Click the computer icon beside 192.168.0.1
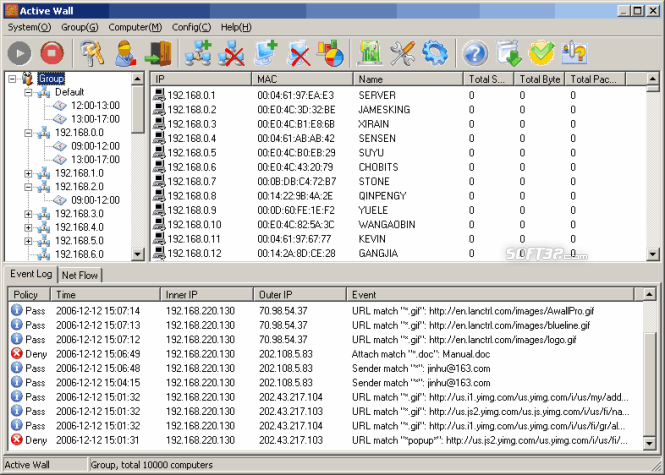Image resolution: width=665 pixels, height=475 pixels. pyautogui.click(x=159, y=95)
